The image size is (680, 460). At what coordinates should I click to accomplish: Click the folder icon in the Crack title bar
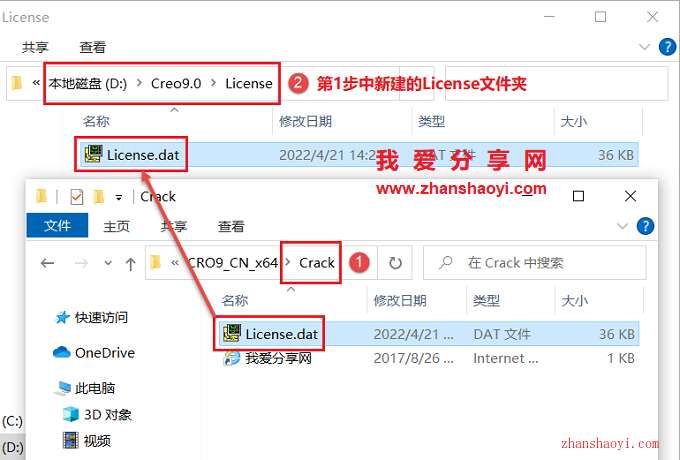pos(42,196)
